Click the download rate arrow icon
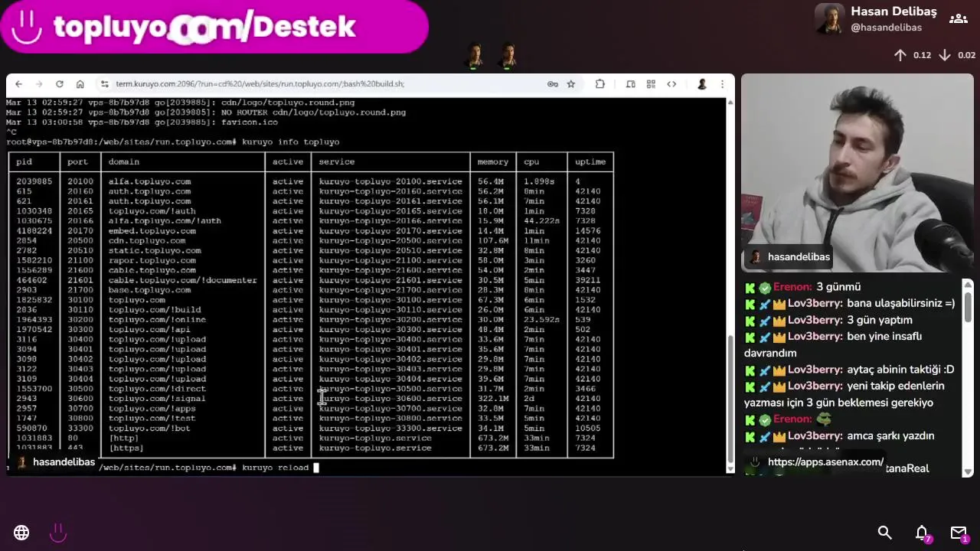The image size is (980, 551). click(945, 55)
